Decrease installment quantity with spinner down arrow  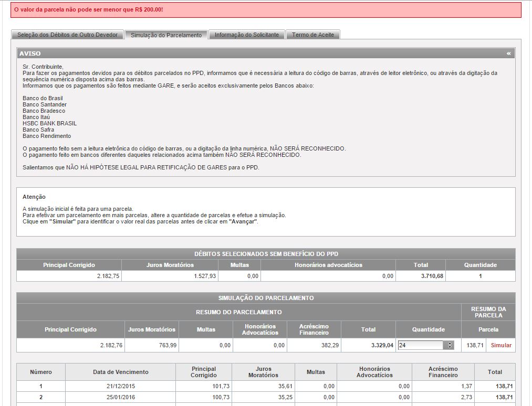449,347
